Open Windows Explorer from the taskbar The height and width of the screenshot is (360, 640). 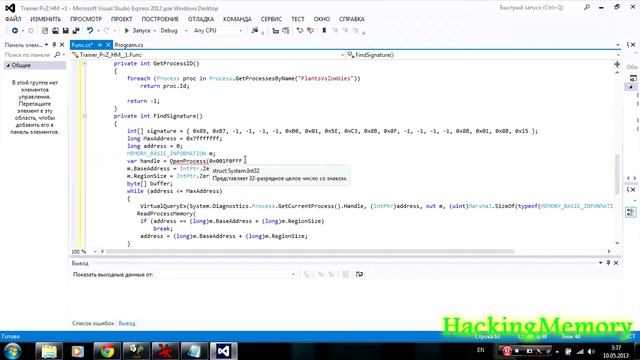pos(49,351)
